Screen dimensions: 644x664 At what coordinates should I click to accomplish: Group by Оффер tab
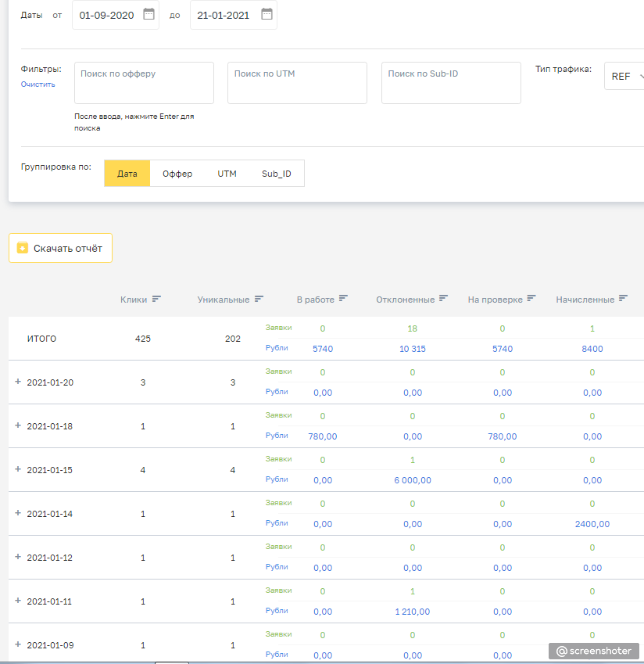tap(177, 174)
